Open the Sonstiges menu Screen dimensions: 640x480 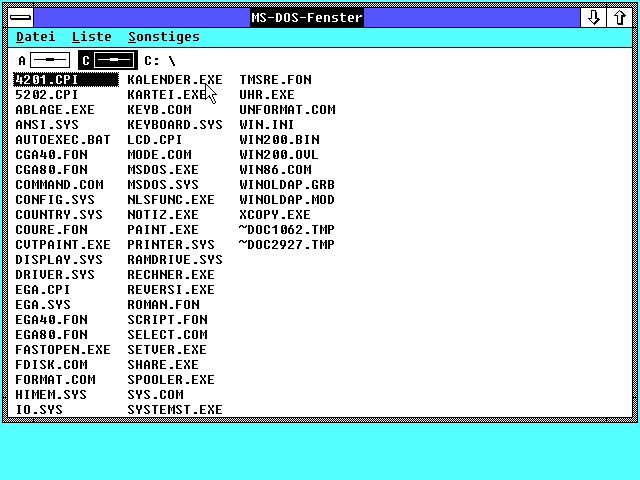(163, 37)
